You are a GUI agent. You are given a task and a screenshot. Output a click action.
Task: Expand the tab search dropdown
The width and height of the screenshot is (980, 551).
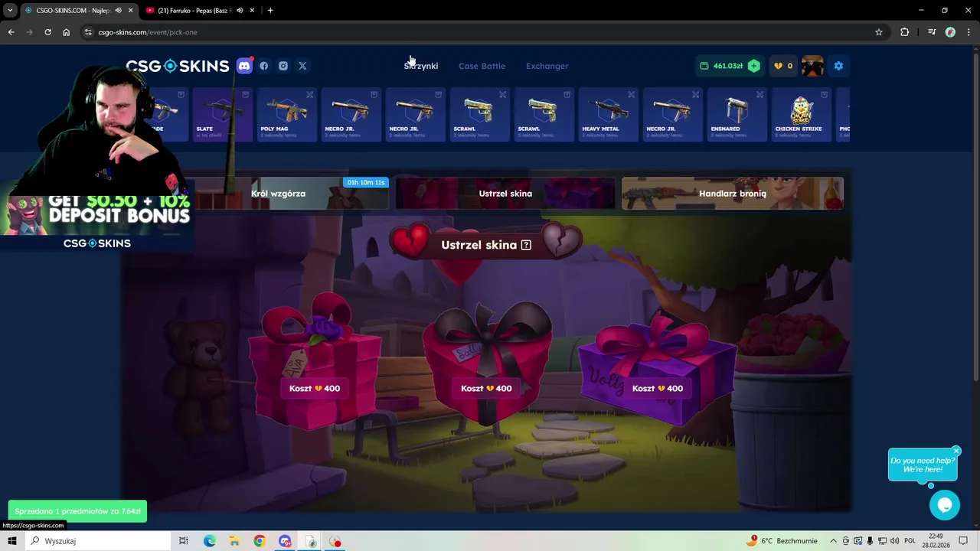10,11
